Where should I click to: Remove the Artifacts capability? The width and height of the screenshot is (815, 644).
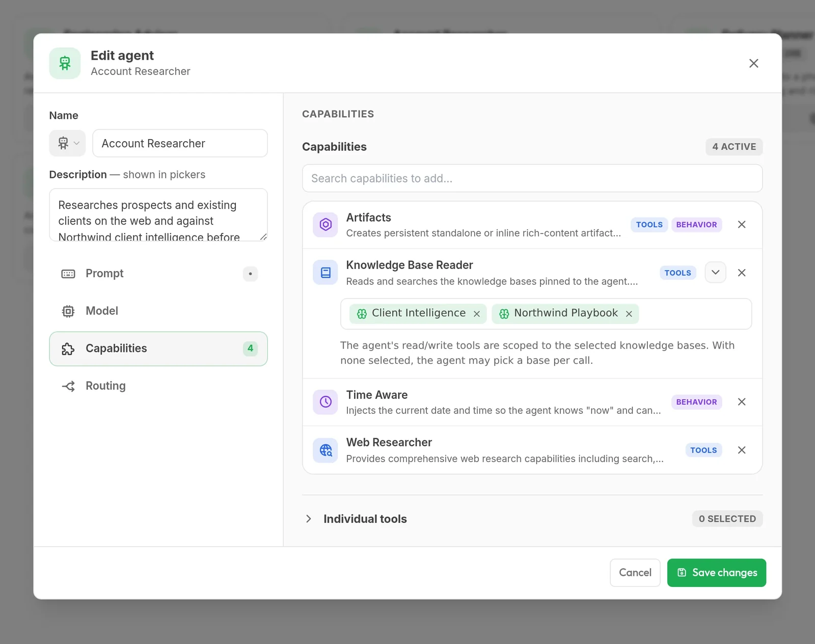click(742, 225)
